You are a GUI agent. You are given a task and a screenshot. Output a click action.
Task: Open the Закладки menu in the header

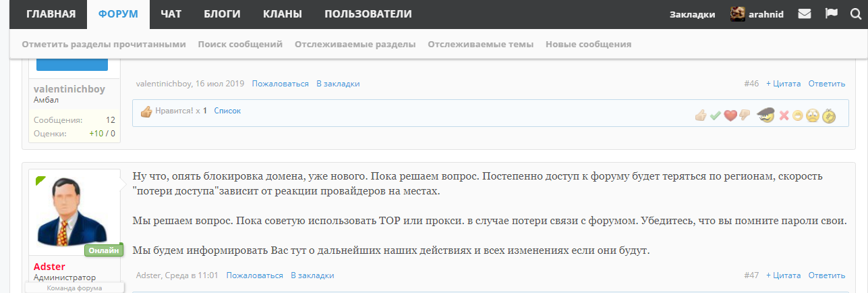click(692, 14)
